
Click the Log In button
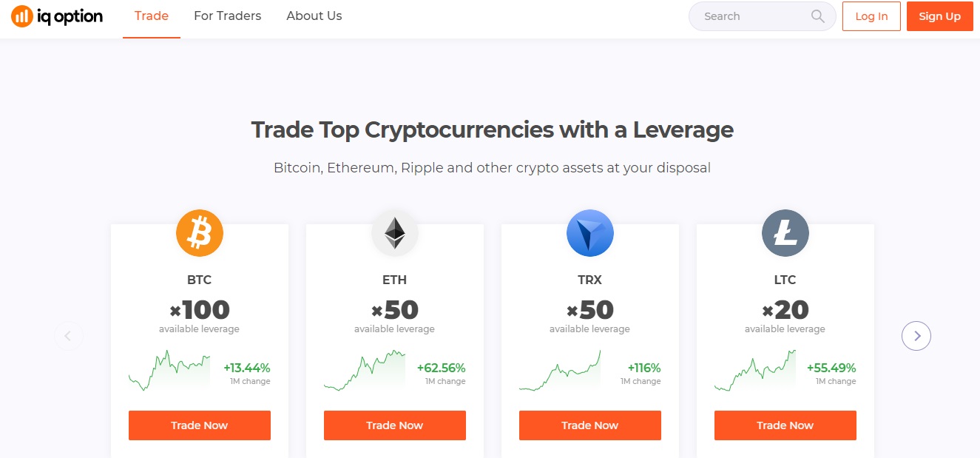871,16
